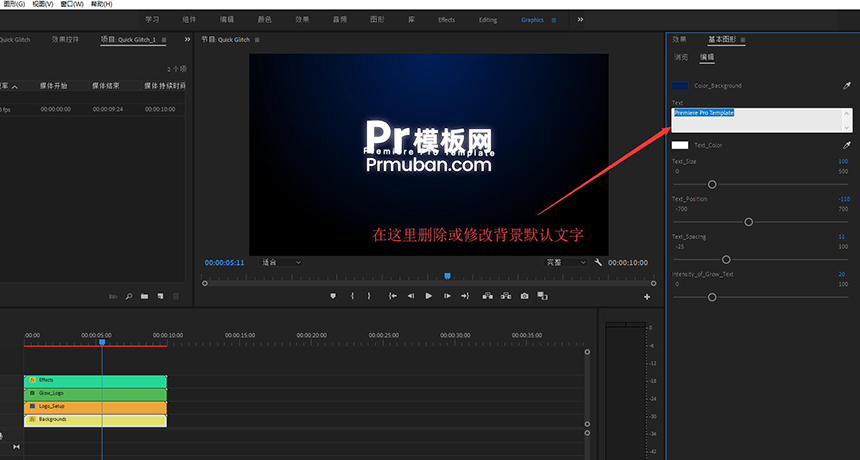Image resolution: width=860 pixels, height=460 pixels.
Task: Open the 效果控件 panel tab
Action: coord(65,39)
